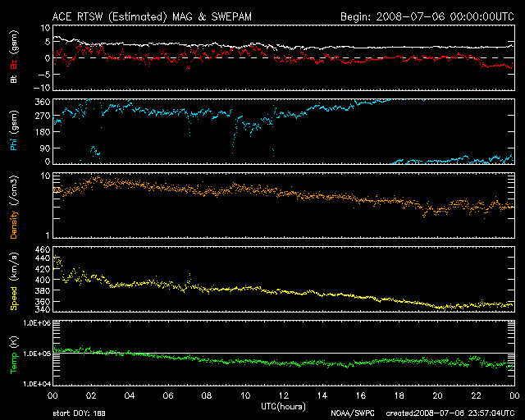Click the 180 tick on Phi axis

(43, 132)
